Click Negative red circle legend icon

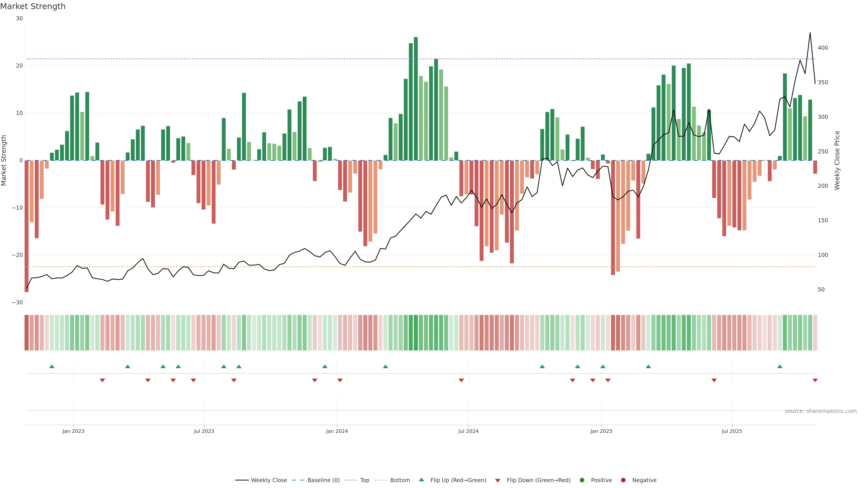coord(623,480)
